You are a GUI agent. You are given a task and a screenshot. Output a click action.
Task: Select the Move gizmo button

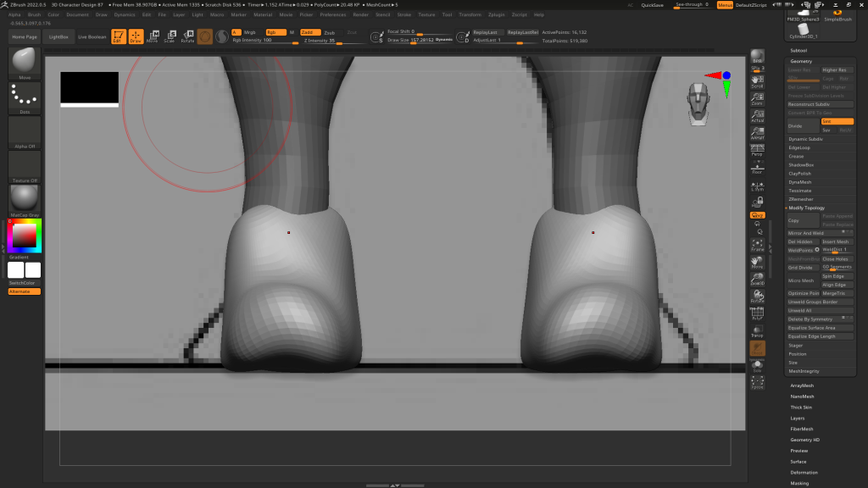point(152,36)
